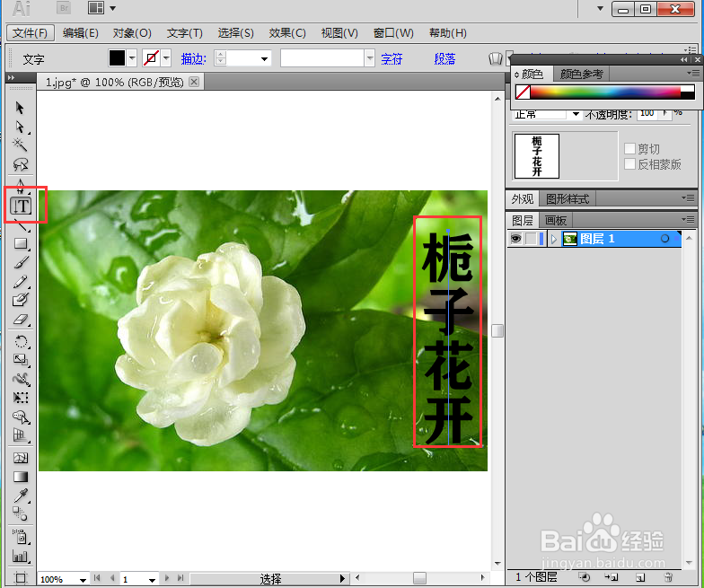Select the Rectangle tool
This screenshot has height=588, width=704.
click(x=21, y=244)
